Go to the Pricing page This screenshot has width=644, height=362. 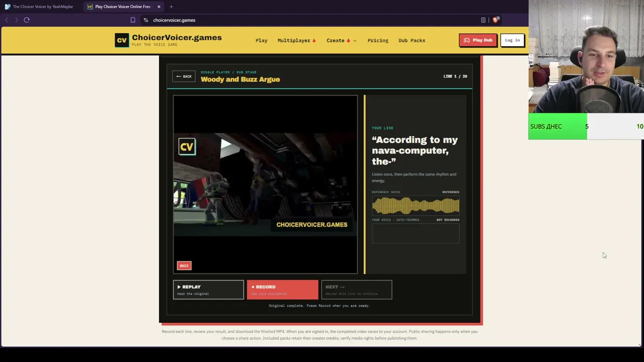coord(378,40)
